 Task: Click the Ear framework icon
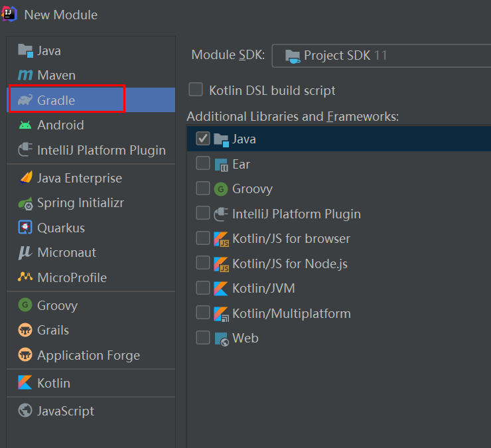(221, 165)
